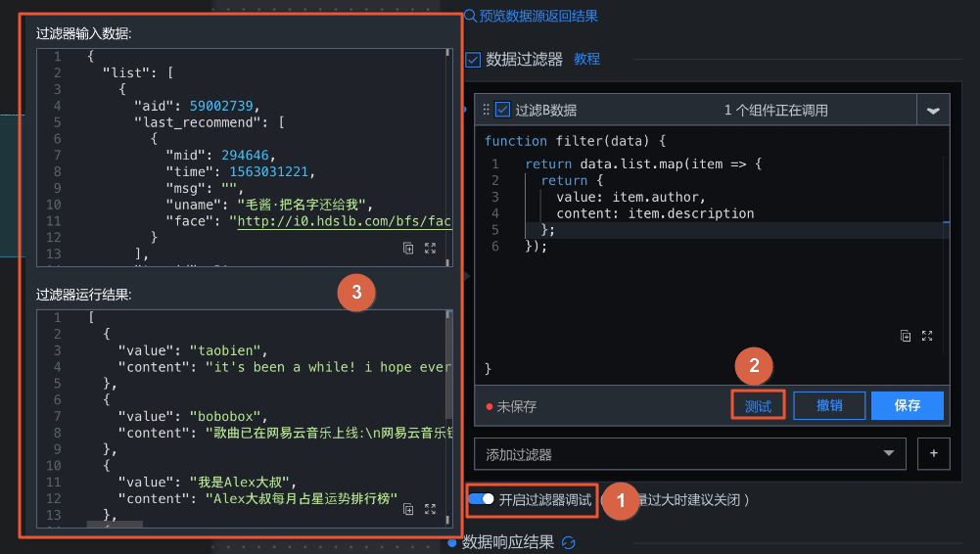Toggle the 开启过滤器调试 switch
Screen dimensions: 980x554
click(481, 499)
